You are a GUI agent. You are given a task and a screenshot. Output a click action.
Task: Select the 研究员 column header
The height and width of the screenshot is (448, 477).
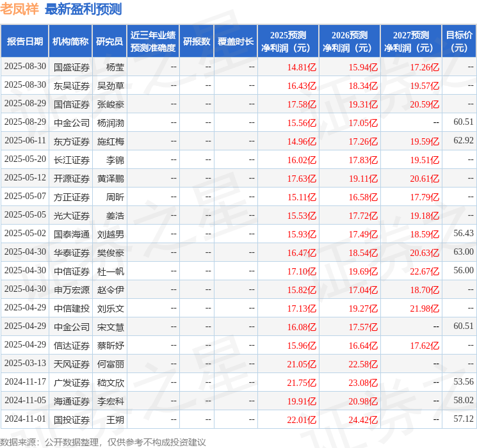click(109, 42)
